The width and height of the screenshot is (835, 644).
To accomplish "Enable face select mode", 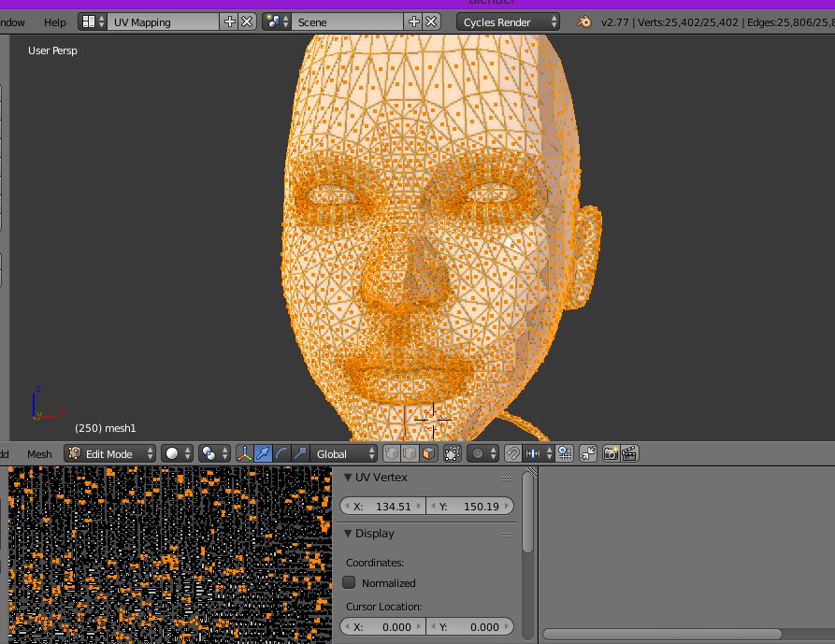I will tap(429, 453).
